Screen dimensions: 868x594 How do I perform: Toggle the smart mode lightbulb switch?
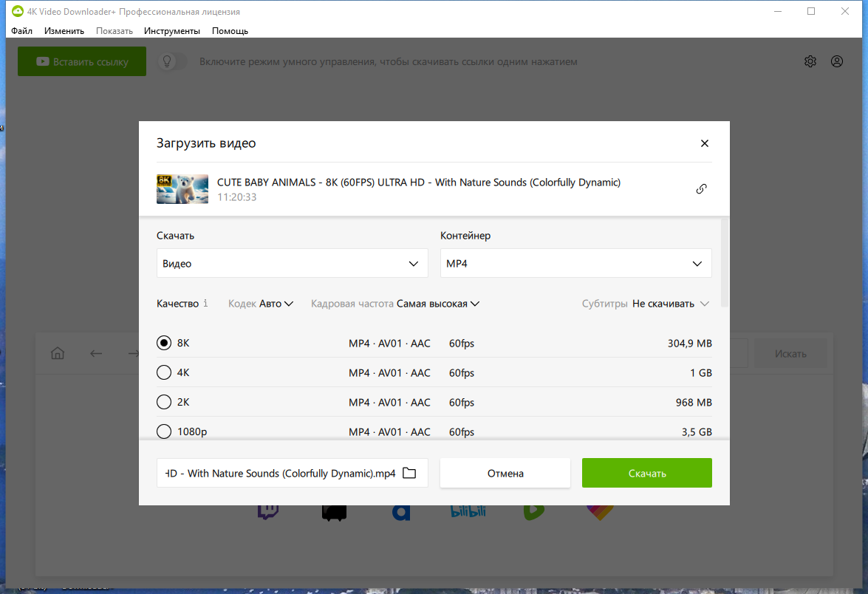click(173, 61)
